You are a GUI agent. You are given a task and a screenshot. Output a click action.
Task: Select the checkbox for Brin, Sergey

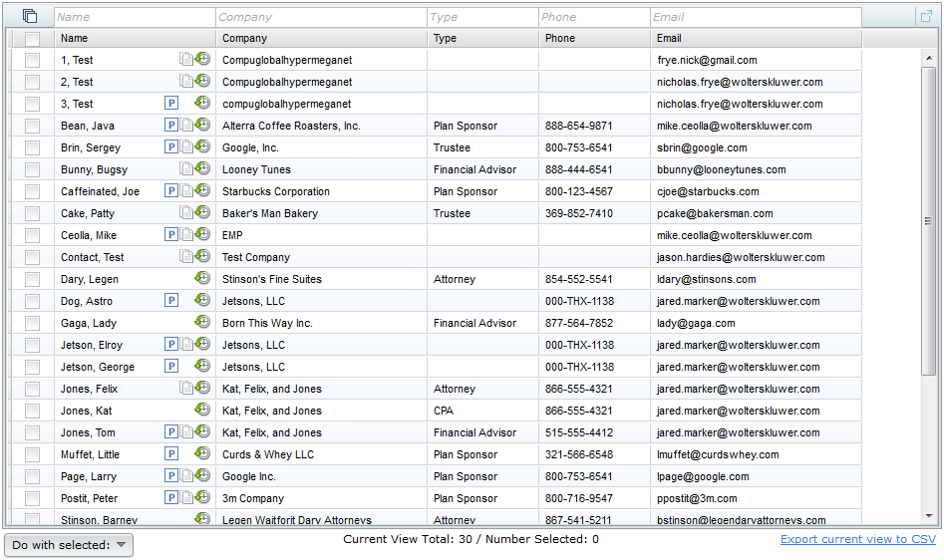[33, 147]
